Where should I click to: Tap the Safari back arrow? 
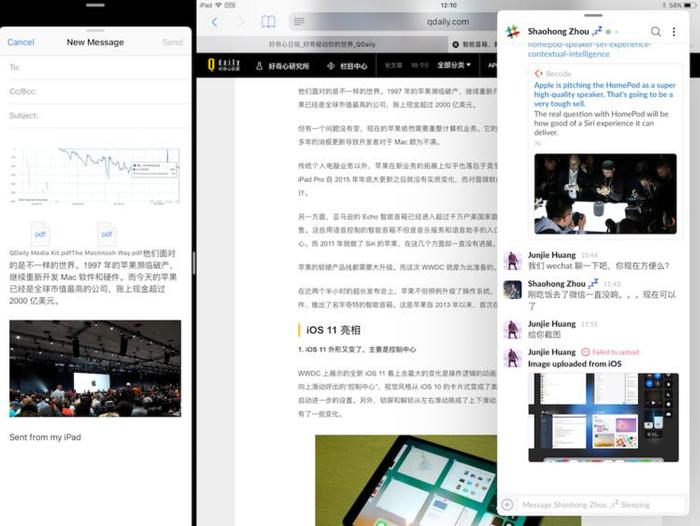pyautogui.click(x=215, y=22)
